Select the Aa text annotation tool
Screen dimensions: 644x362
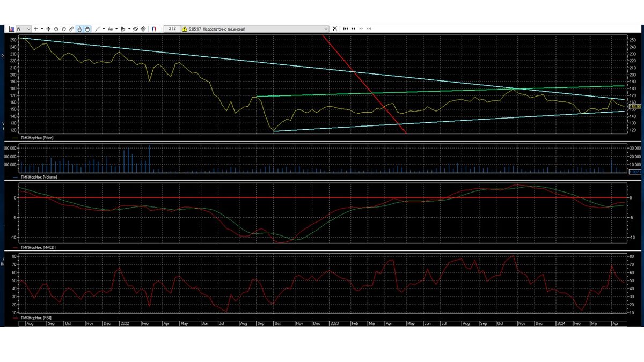pyautogui.click(x=110, y=29)
